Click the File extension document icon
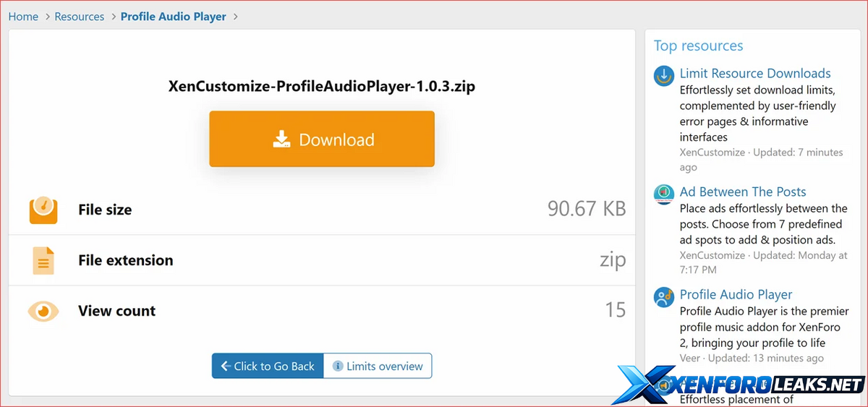The image size is (868, 407). click(x=43, y=260)
